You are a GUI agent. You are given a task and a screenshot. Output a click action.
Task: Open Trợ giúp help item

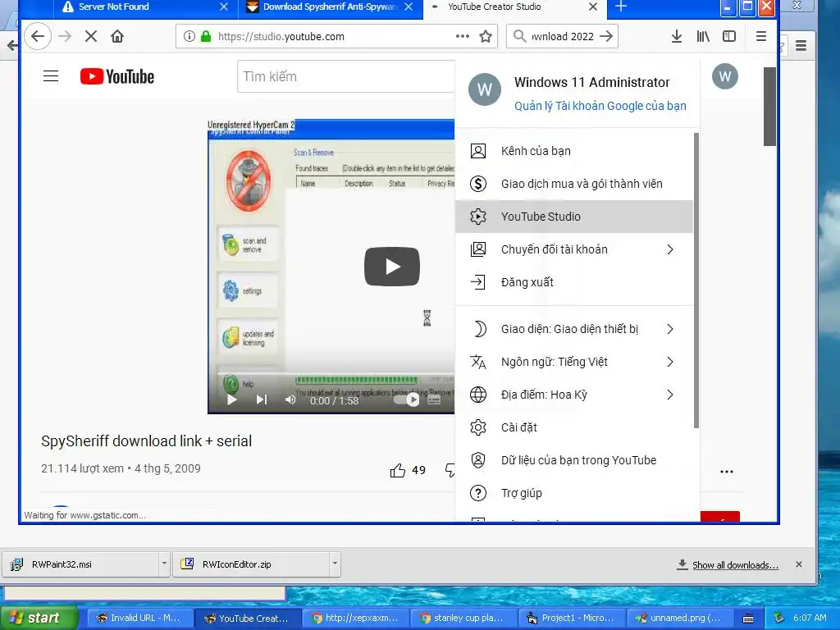[x=573, y=493]
